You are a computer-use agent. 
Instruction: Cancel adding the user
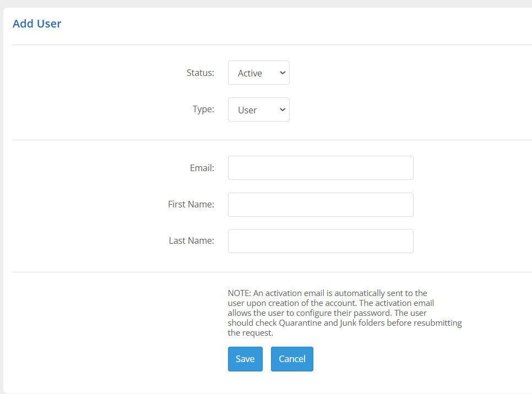292,359
